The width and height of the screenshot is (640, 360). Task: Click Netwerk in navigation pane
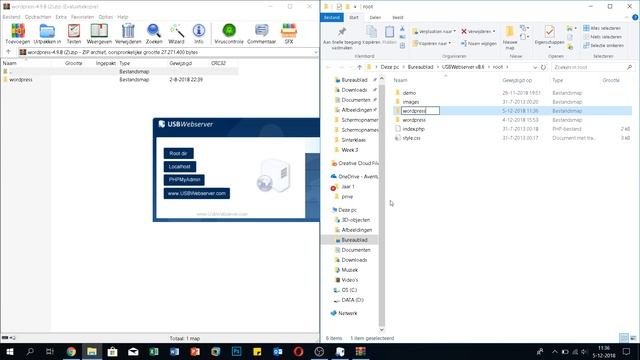[347, 313]
